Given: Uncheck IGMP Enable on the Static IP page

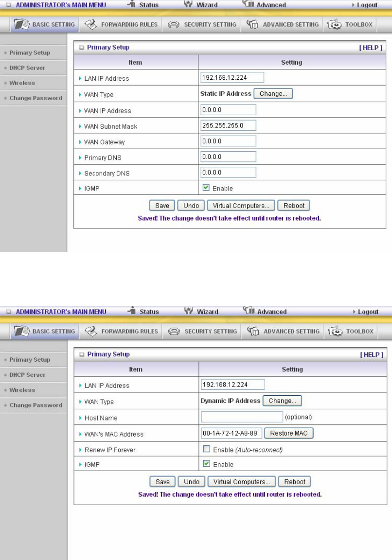Looking at the screenshot, I should coord(206,188).
